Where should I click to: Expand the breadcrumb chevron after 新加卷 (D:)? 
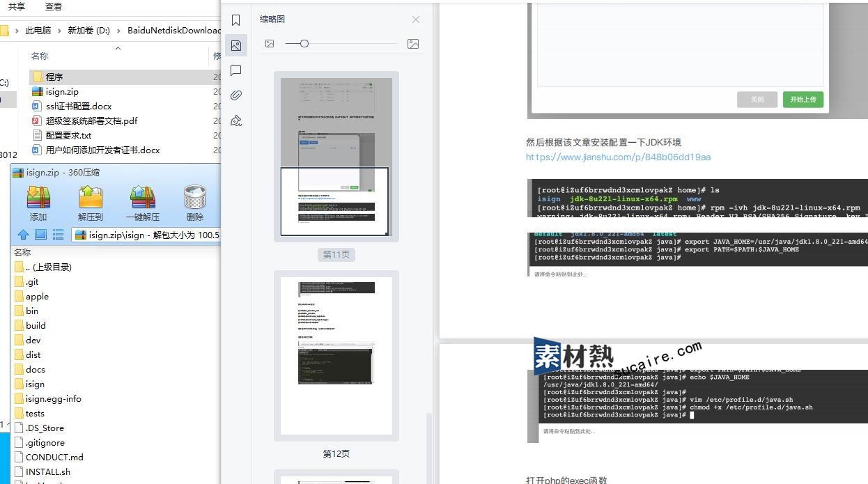[x=118, y=31]
